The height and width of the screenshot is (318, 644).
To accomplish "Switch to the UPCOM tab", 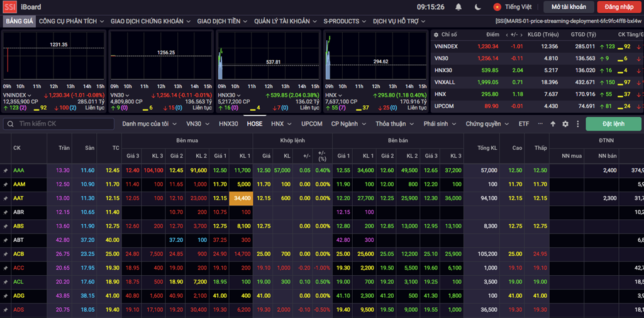I will (x=312, y=124).
